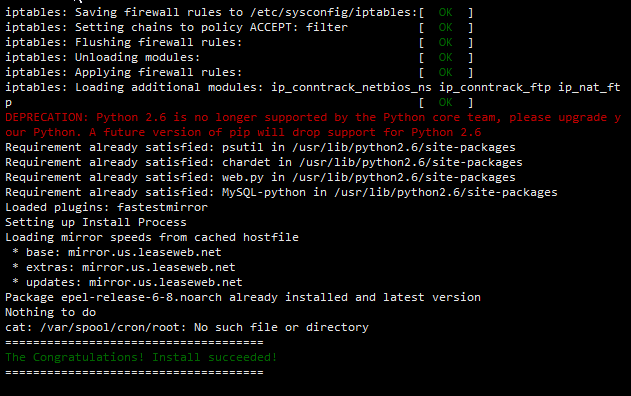
Task: Click the red DEPRECATION warning text
Action: coord(313,125)
